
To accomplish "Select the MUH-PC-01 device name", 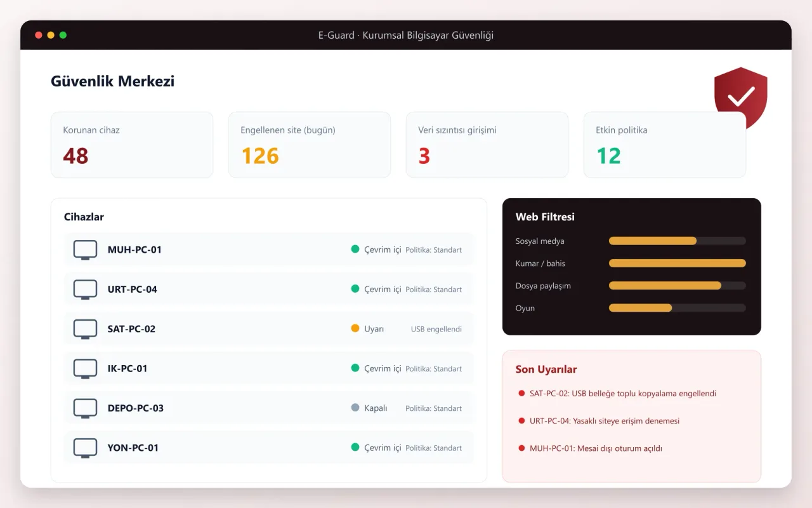I will click(134, 250).
